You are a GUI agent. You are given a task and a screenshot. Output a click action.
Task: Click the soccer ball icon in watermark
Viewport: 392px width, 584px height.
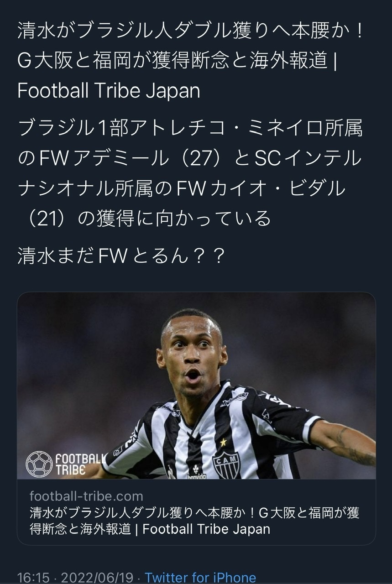[39, 464]
